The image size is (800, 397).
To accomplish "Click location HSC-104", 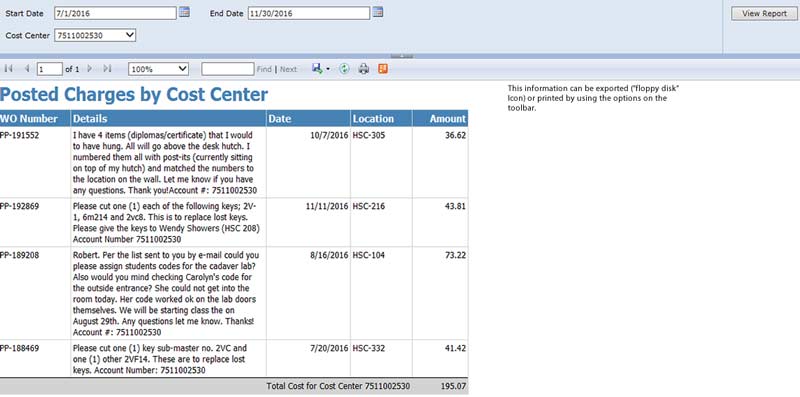I will tap(369, 255).
